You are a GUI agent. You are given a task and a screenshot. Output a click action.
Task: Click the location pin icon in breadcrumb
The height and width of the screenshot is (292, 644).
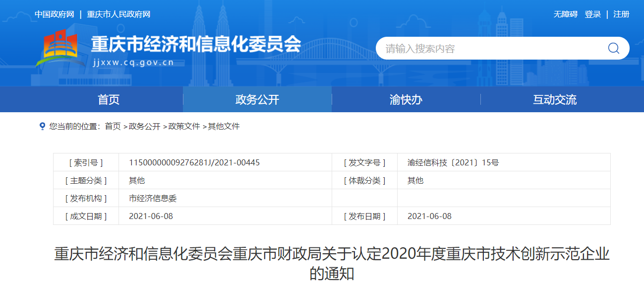tap(42, 126)
